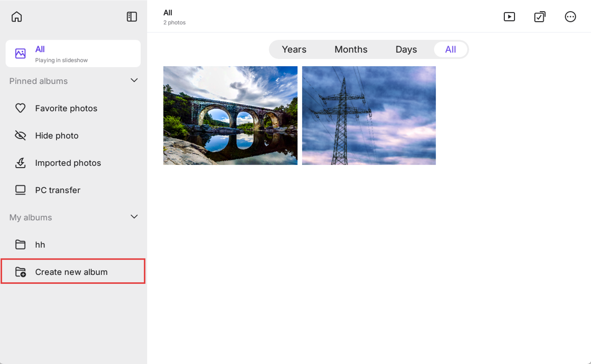
Task: Click the PC transfer laptop icon
Action: point(20,190)
